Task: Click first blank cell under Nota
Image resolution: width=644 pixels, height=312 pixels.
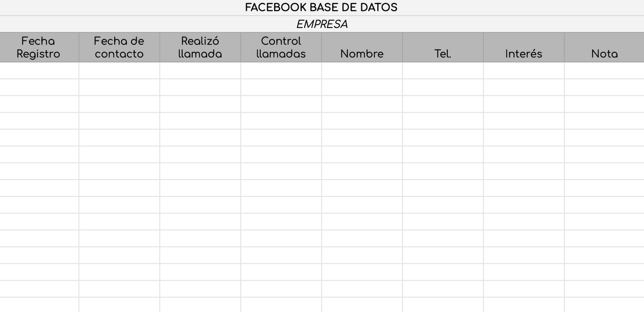Action: point(604,70)
